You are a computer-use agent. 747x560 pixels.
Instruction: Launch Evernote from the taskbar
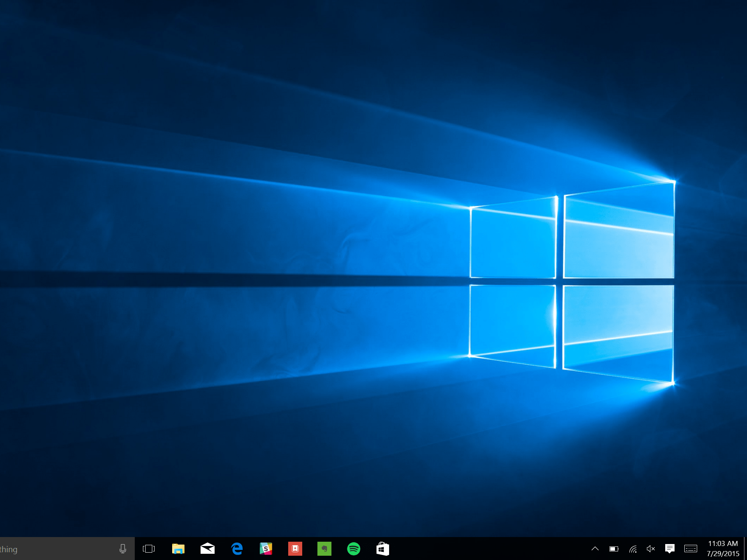point(324,549)
